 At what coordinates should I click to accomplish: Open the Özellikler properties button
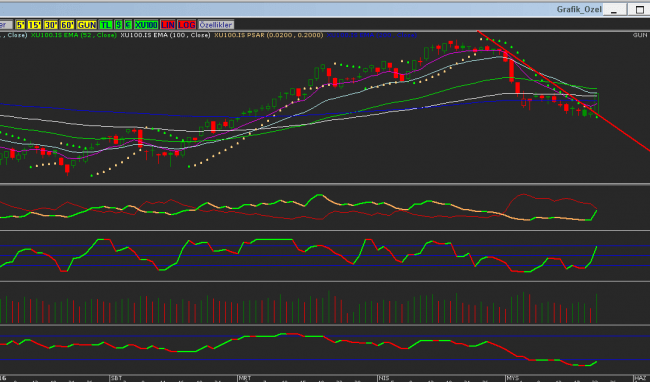216,25
